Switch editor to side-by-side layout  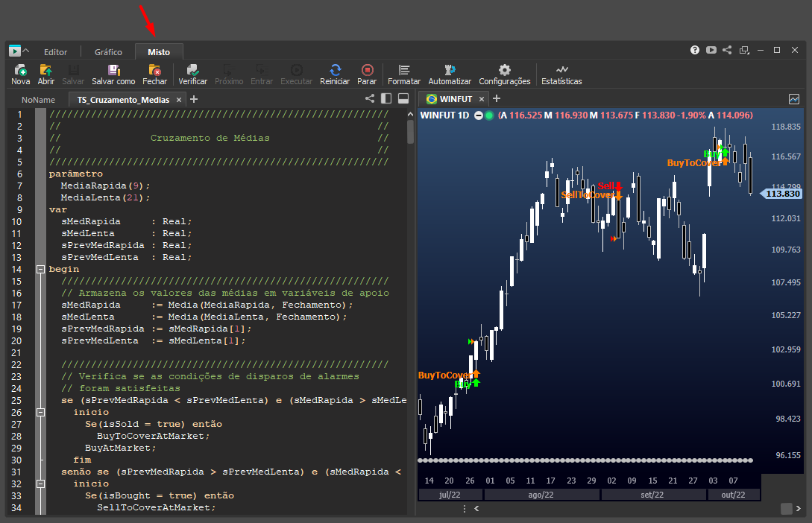(386, 98)
